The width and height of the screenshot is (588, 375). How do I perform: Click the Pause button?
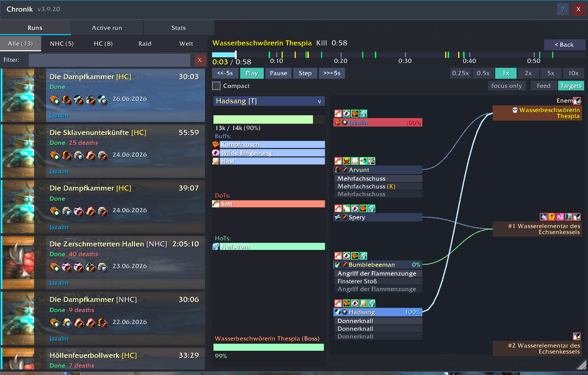coord(279,73)
